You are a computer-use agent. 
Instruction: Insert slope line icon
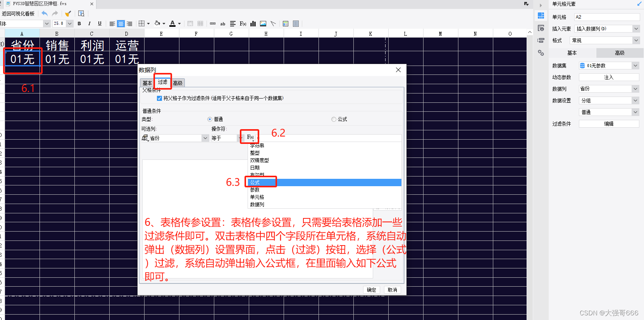[x=273, y=24]
